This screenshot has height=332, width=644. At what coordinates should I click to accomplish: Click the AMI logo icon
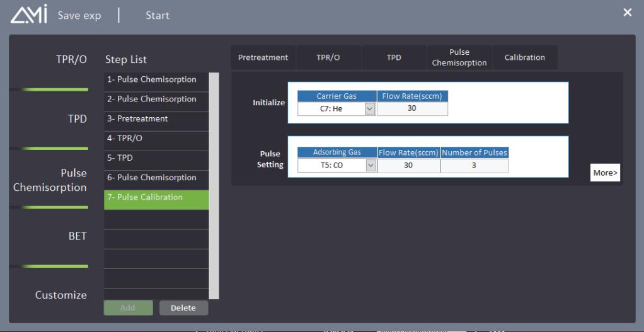[29, 15]
